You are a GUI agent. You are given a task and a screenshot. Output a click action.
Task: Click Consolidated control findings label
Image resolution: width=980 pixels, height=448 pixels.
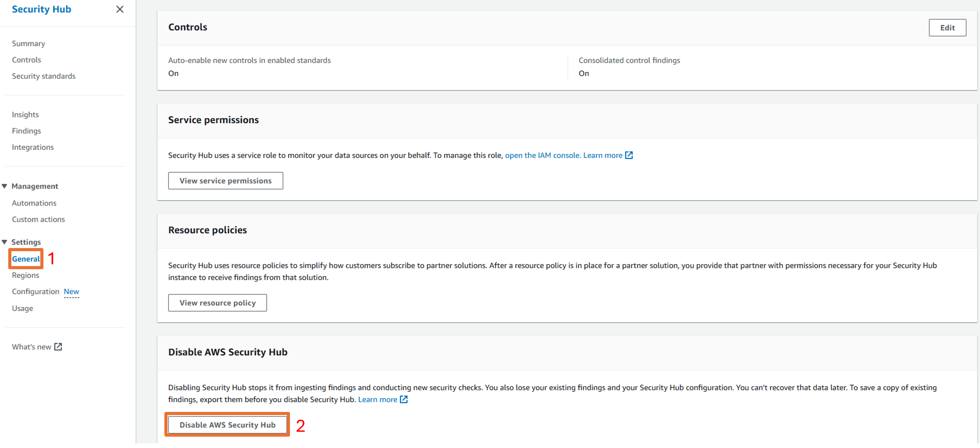pos(629,60)
